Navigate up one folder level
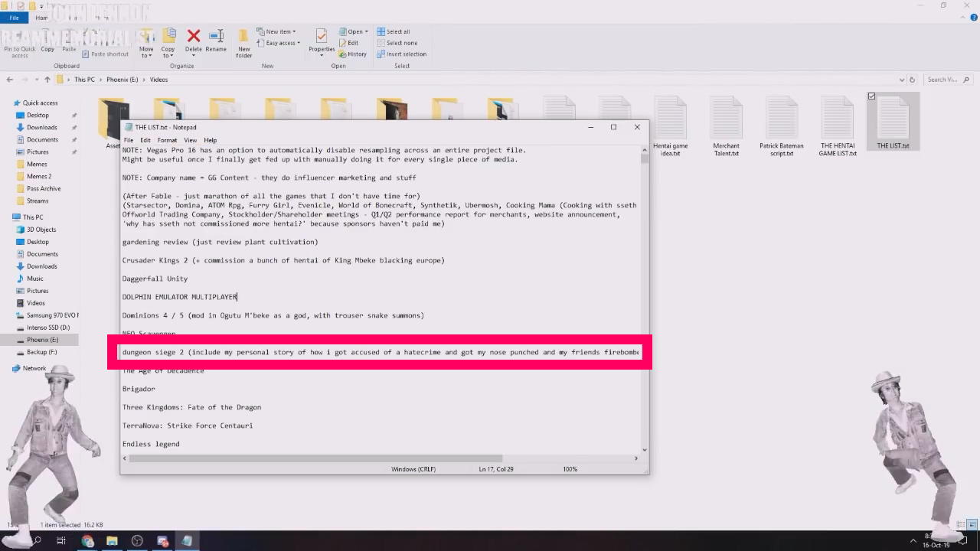Image resolution: width=980 pixels, height=551 pixels. [47, 80]
